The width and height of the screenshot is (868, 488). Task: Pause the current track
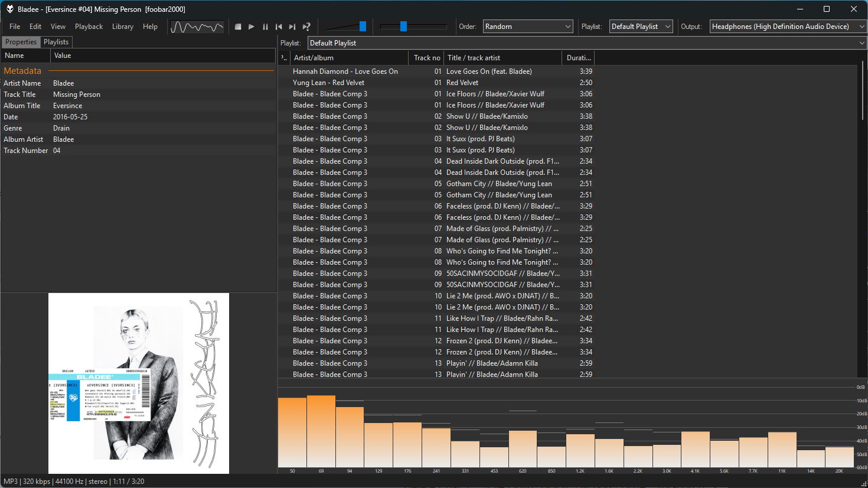265,27
